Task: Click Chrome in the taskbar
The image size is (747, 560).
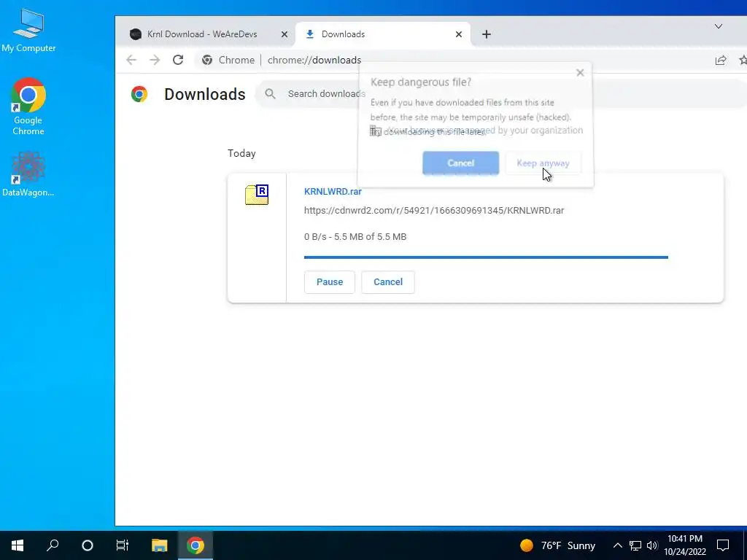Action: tap(196, 545)
